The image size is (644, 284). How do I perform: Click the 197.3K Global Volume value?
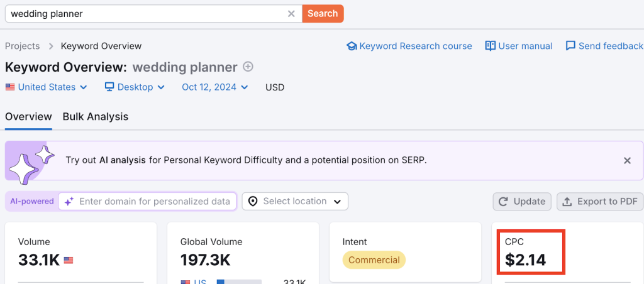click(x=206, y=259)
